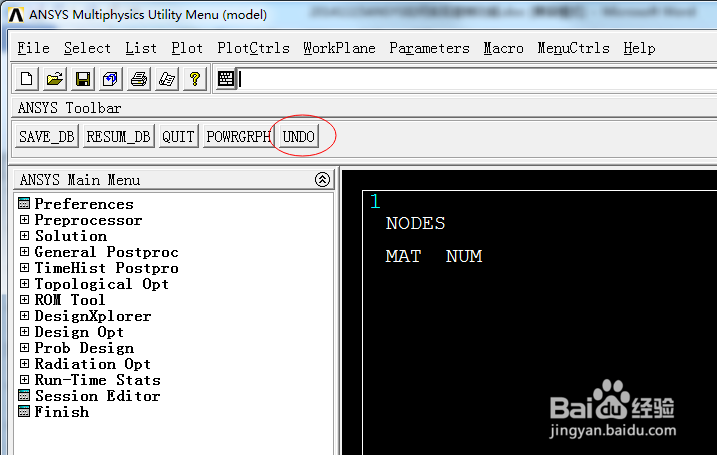Image resolution: width=717 pixels, height=455 pixels.
Task: Expand the Solution tree node
Action: [x=24, y=236]
